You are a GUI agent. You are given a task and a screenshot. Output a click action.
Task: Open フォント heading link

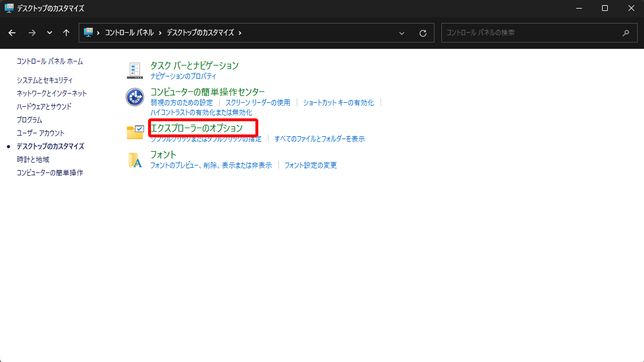pyautogui.click(x=163, y=154)
